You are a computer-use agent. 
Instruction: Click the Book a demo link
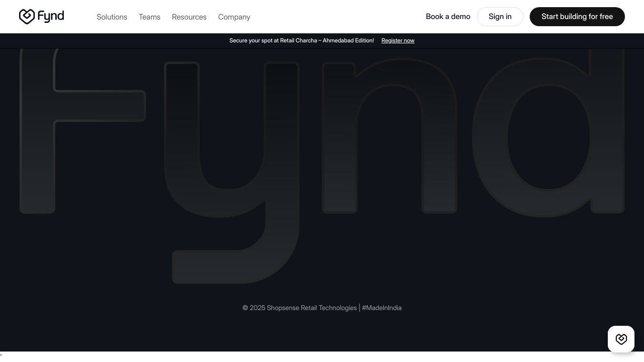click(x=448, y=17)
